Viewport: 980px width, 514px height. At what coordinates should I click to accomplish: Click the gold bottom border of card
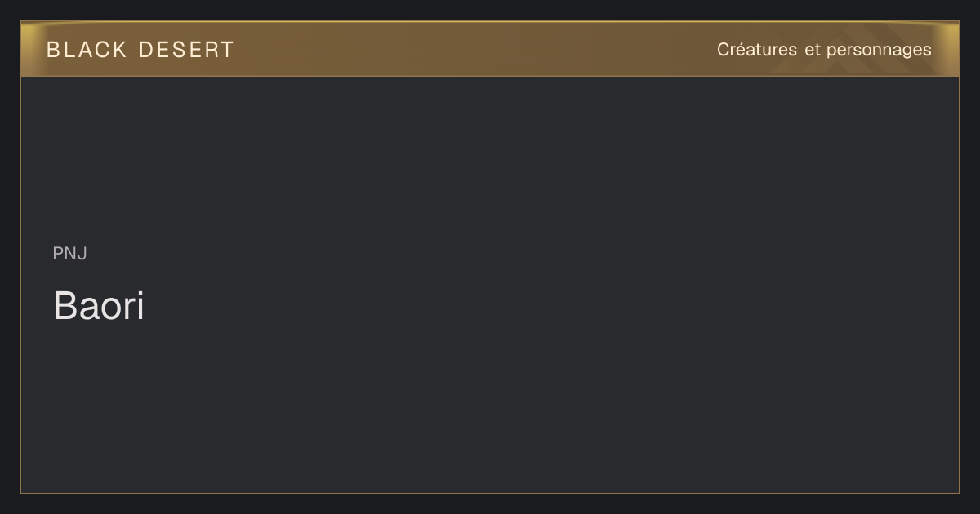[490, 494]
